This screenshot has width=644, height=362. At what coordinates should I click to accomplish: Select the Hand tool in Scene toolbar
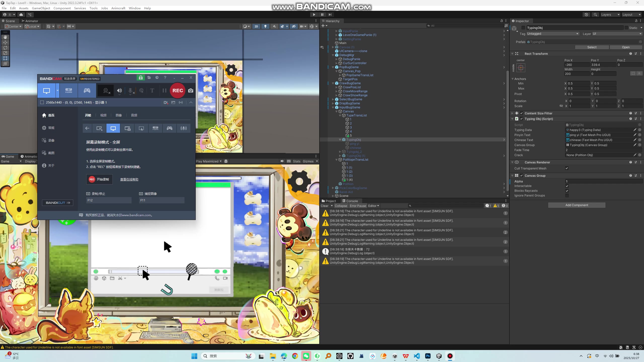[x=5, y=37]
